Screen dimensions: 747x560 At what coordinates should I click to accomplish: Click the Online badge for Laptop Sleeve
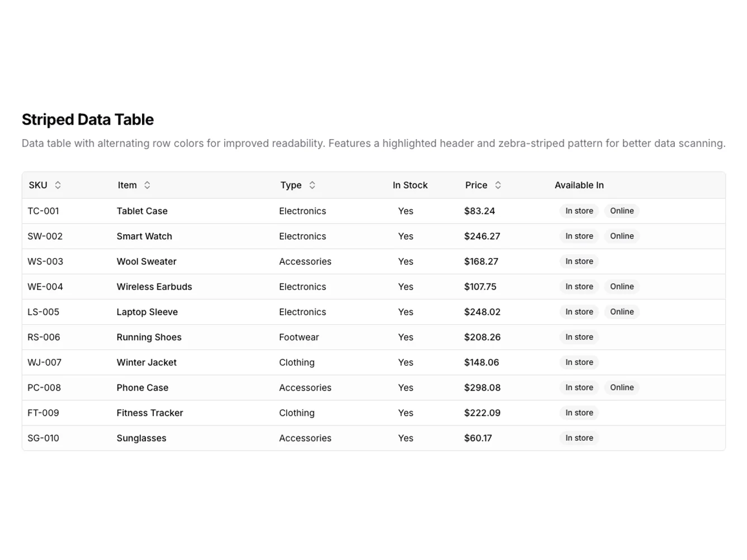pyautogui.click(x=622, y=312)
